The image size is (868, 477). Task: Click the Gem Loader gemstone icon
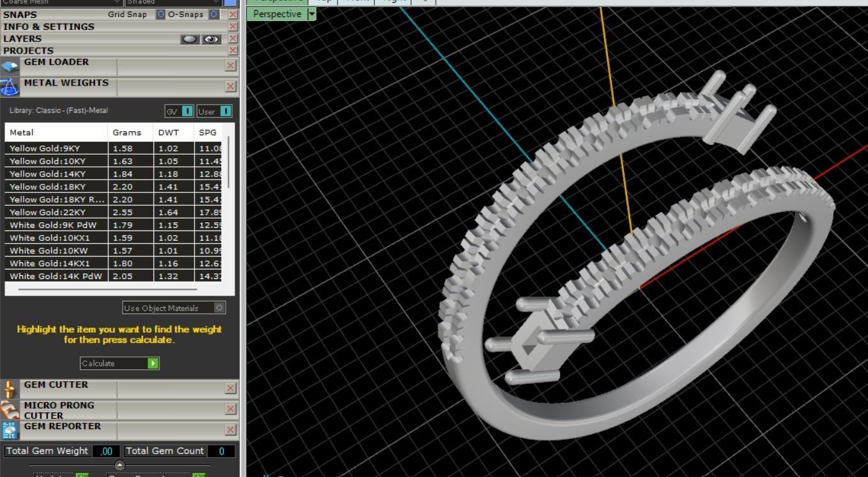[10, 66]
